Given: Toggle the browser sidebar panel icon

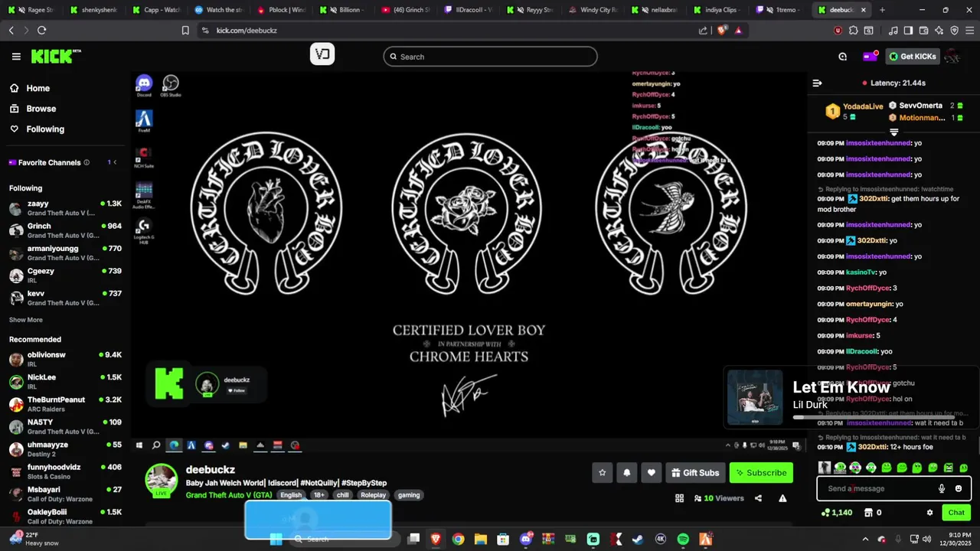Looking at the screenshot, I should click(x=908, y=30).
